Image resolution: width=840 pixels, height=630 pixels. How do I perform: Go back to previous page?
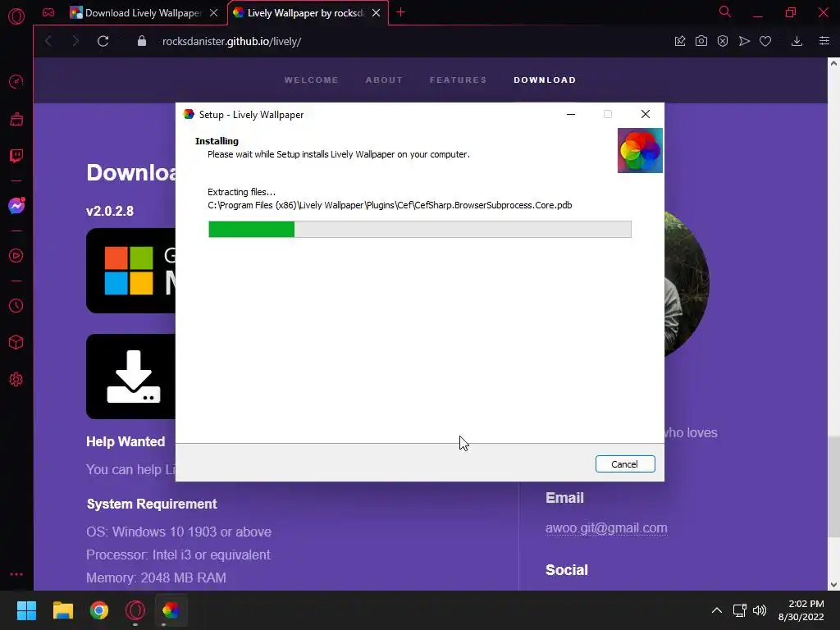coord(48,41)
